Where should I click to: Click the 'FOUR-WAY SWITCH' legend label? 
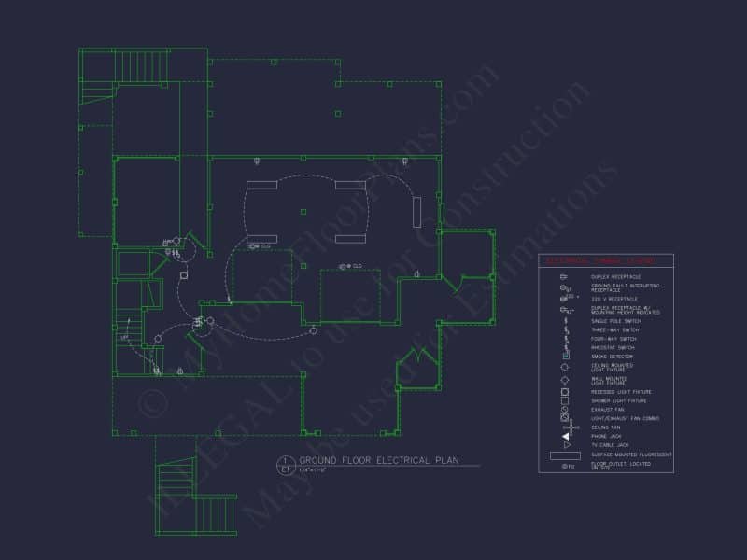[613, 339]
